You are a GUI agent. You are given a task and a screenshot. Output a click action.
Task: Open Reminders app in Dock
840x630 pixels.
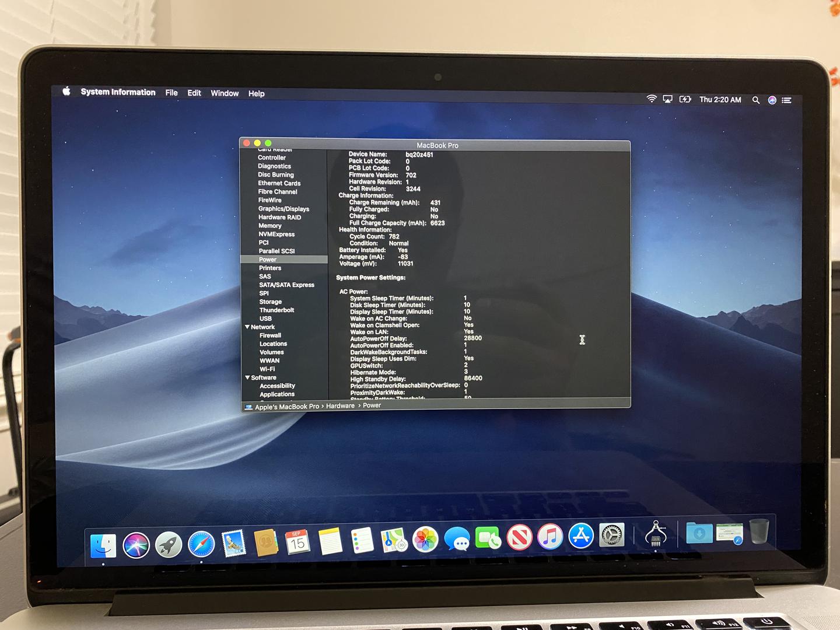point(362,540)
